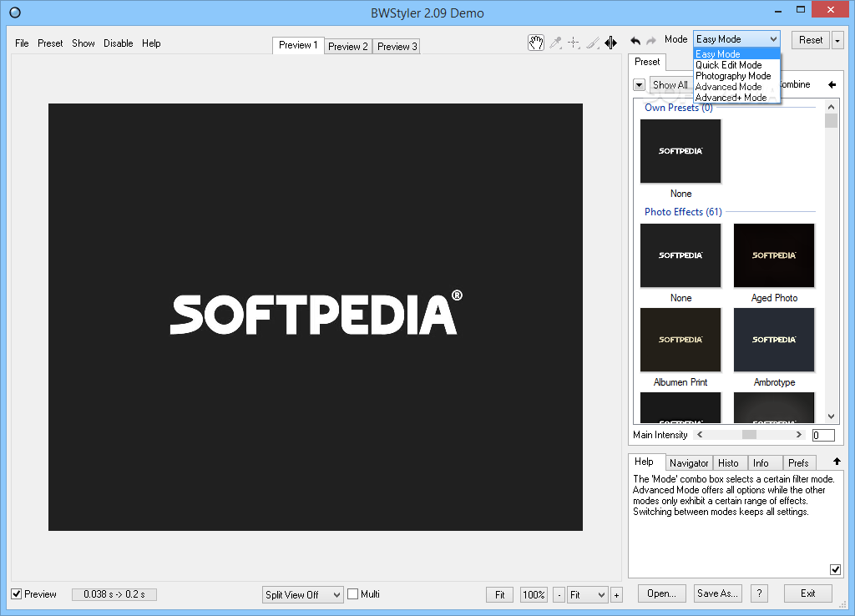Click the Show All button
This screenshot has width=855, height=616.
pos(670,85)
